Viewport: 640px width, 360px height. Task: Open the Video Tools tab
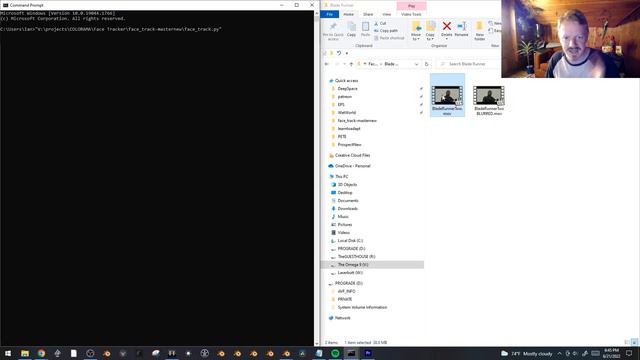411,14
